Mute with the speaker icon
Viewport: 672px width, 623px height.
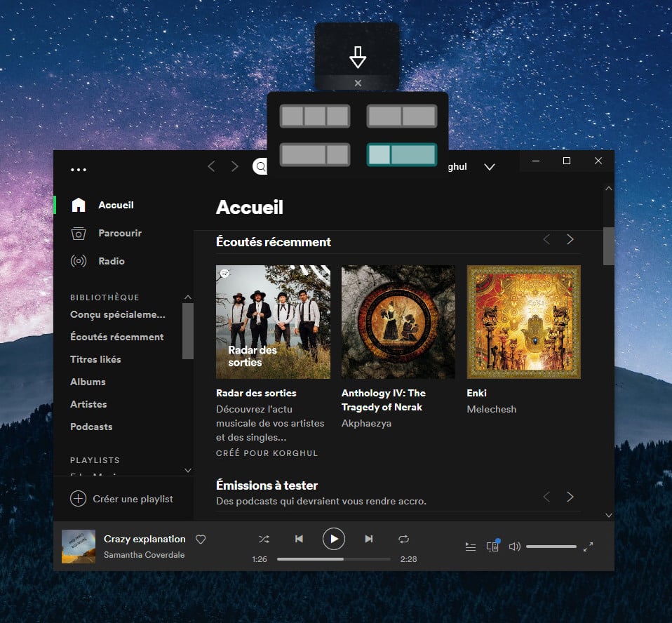coord(514,547)
